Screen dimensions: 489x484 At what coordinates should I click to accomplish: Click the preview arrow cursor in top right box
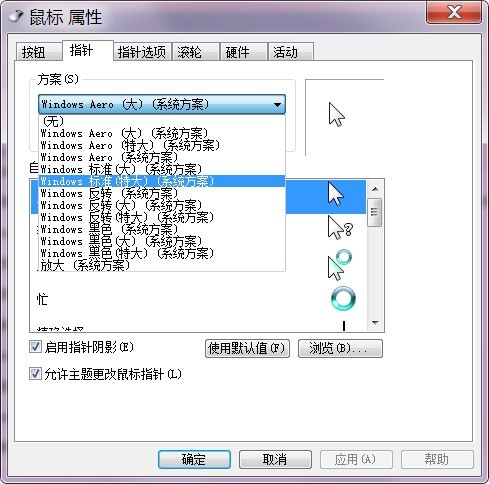click(x=337, y=115)
